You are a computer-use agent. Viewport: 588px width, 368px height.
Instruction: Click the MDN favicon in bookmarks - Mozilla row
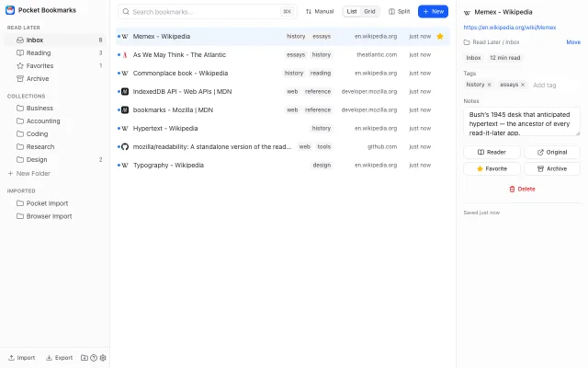[125, 110]
